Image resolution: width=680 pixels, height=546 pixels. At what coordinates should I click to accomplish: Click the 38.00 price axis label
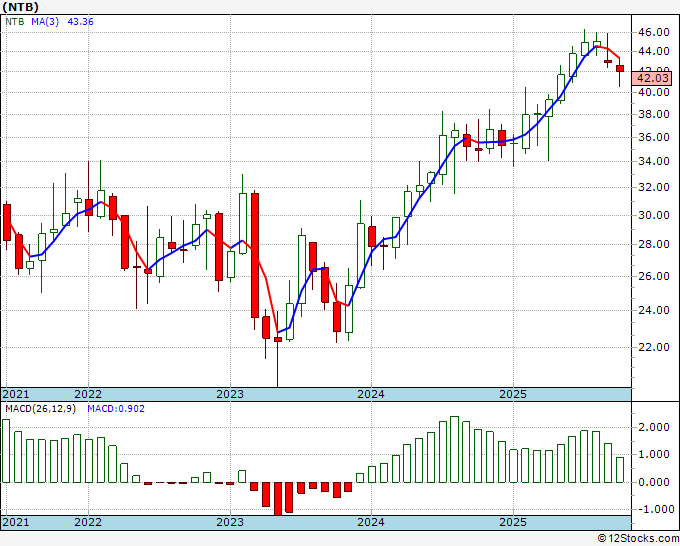653,114
